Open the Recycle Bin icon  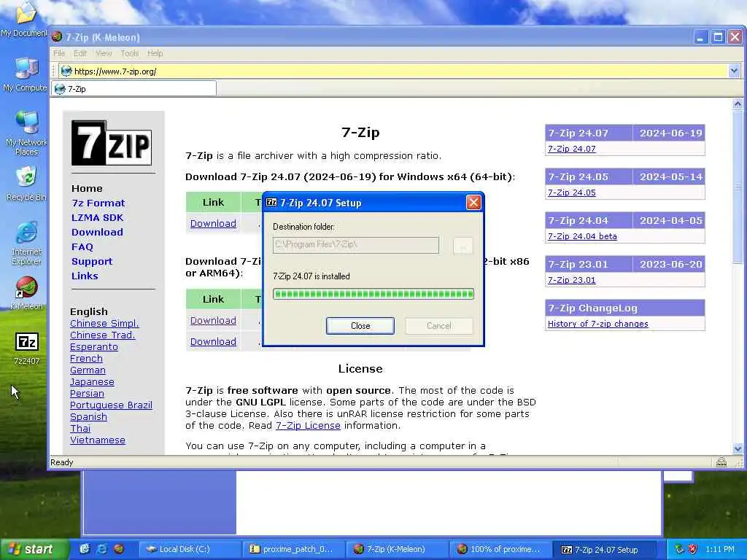[26, 183]
